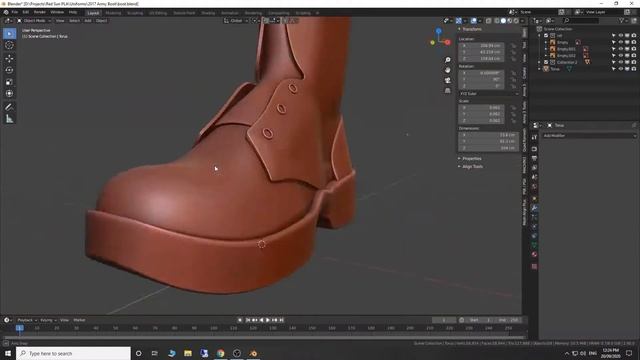Screen dimensions: 640x360
Task: Click the green Y axis gizmo ball
Action: click(433, 42)
